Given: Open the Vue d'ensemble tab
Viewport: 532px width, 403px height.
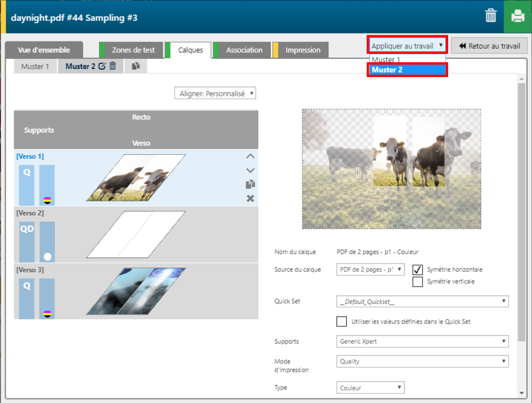Looking at the screenshot, I should point(44,50).
